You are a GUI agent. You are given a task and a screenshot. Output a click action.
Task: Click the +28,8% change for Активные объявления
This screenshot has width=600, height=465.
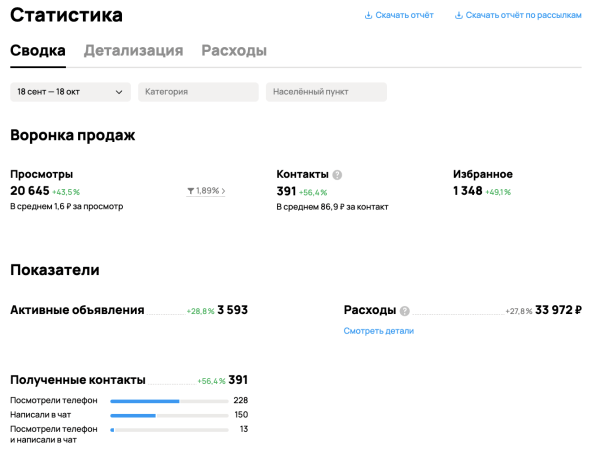point(200,311)
